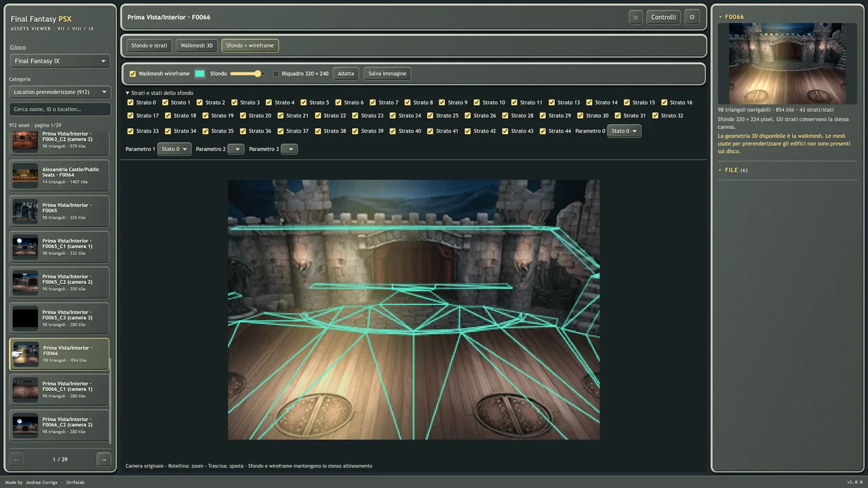Select F0066_C2 (camera 2) asset
Viewport: 868px width, 488px height.
tap(59, 425)
